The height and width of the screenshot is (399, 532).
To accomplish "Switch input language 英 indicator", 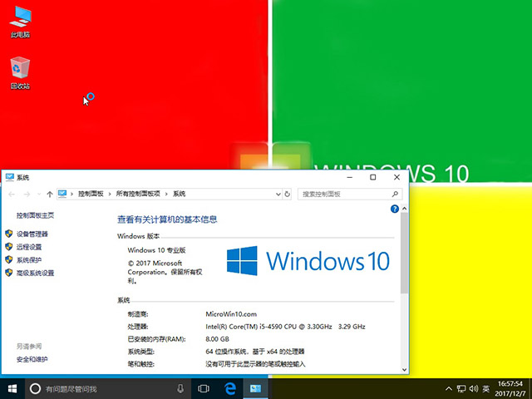I will tap(486, 389).
